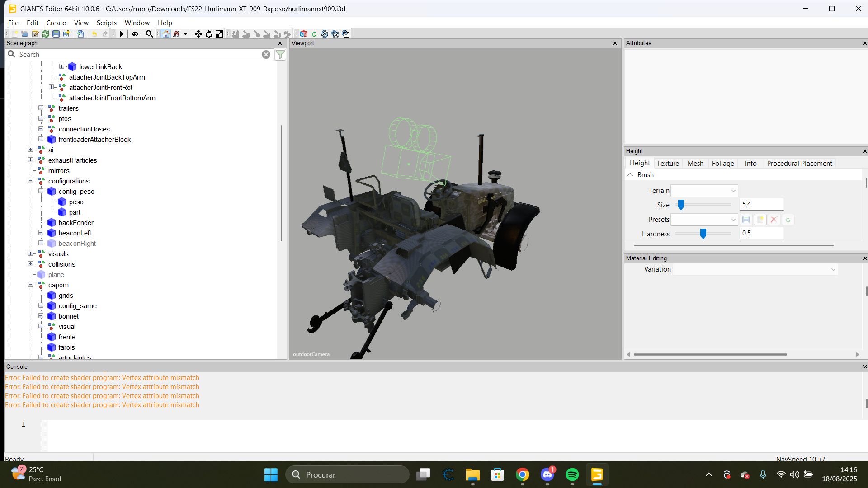Click the magnifier icon in toolbar
The height and width of the screenshot is (488, 868).
tap(149, 34)
